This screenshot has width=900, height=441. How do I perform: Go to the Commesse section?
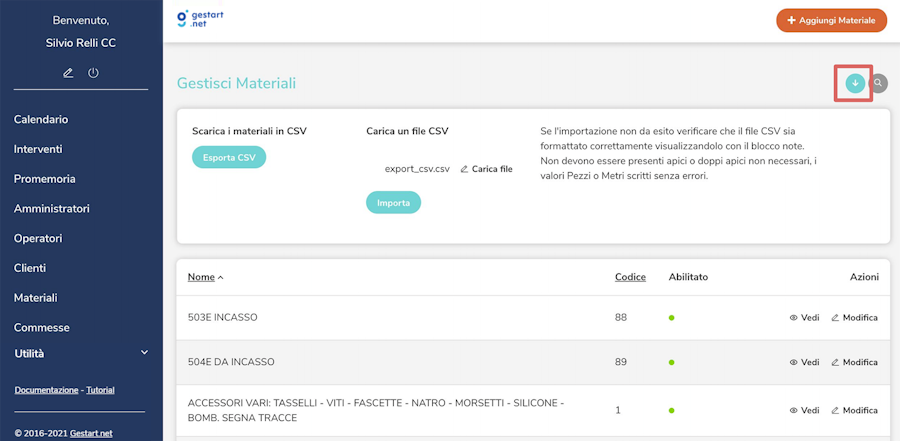pos(42,327)
